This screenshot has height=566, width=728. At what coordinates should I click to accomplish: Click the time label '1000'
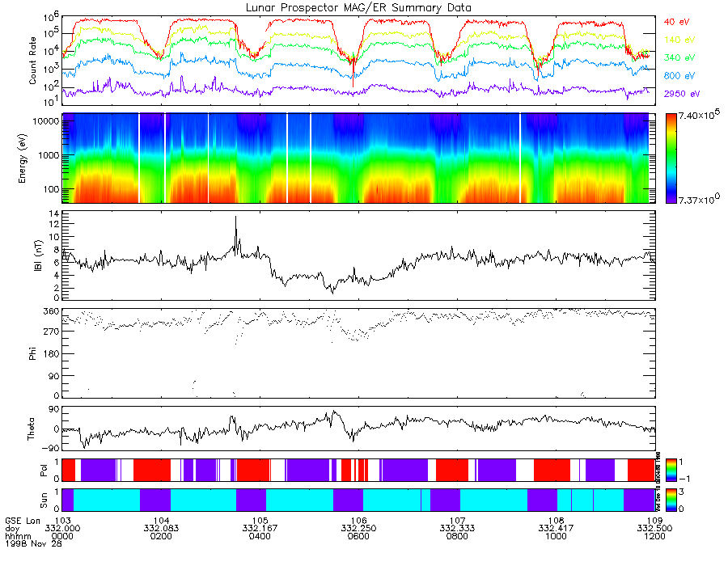click(557, 536)
